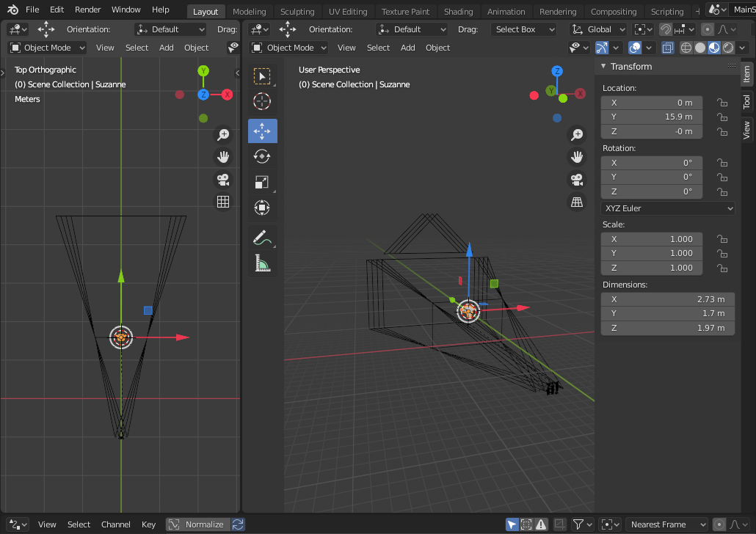
Task: Pick the Rotate tool
Action: 262,156
